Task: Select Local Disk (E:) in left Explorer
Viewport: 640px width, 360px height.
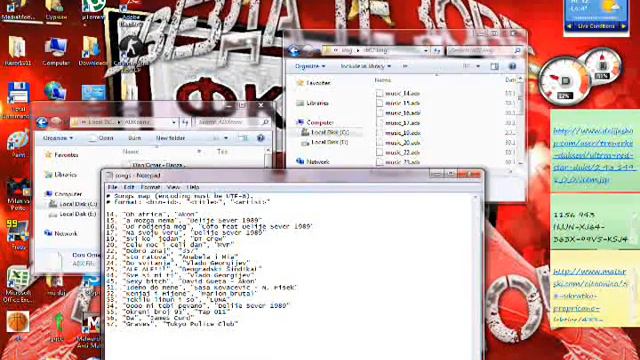Action: 73,214
